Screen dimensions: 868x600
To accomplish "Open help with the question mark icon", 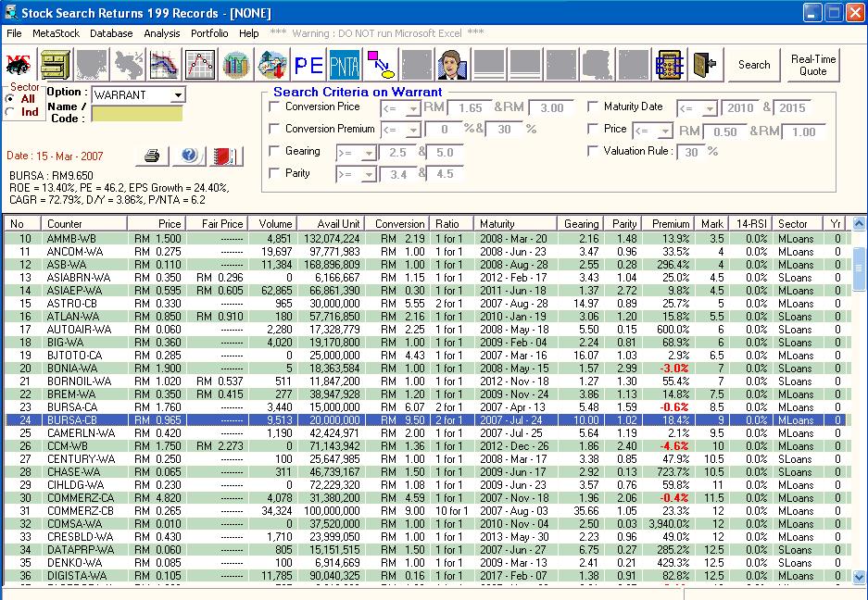I will pyautogui.click(x=189, y=156).
